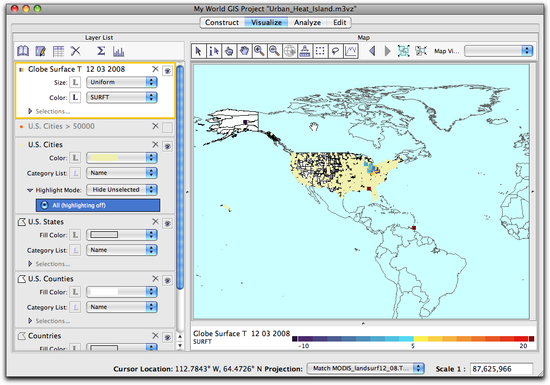Image resolution: width=550 pixels, height=385 pixels.
Task: Open the SURFT color dropdown
Action: [122, 97]
